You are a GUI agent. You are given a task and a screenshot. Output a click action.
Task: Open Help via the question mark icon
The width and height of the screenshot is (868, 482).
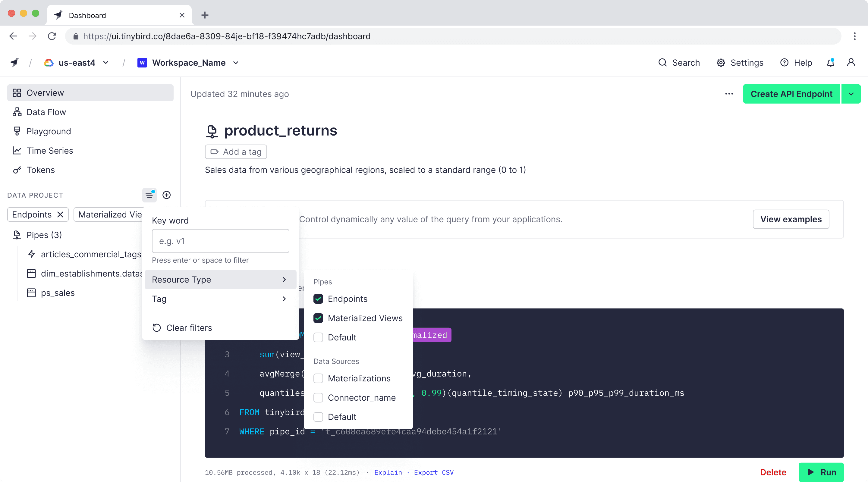[784, 63]
